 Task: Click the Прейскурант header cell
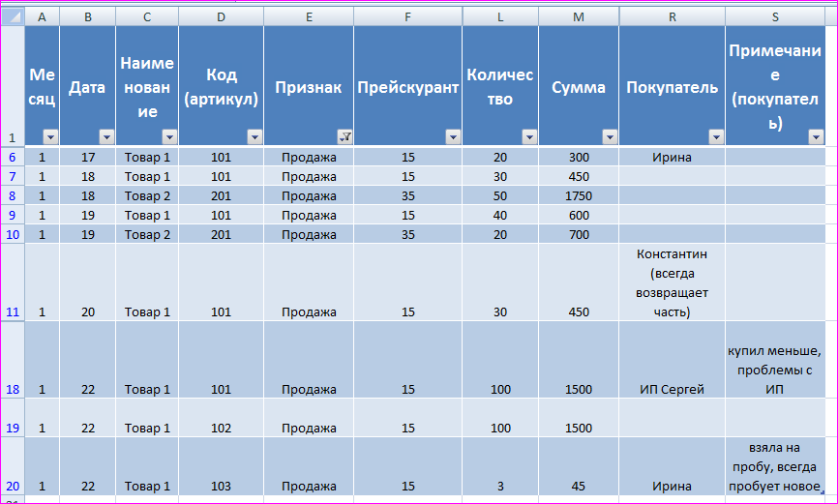(407, 85)
